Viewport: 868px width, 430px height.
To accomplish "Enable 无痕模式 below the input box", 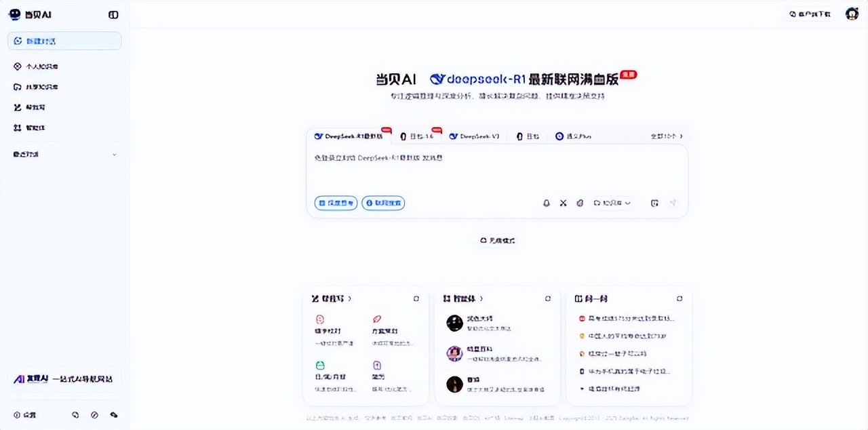I will pyautogui.click(x=497, y=240).
